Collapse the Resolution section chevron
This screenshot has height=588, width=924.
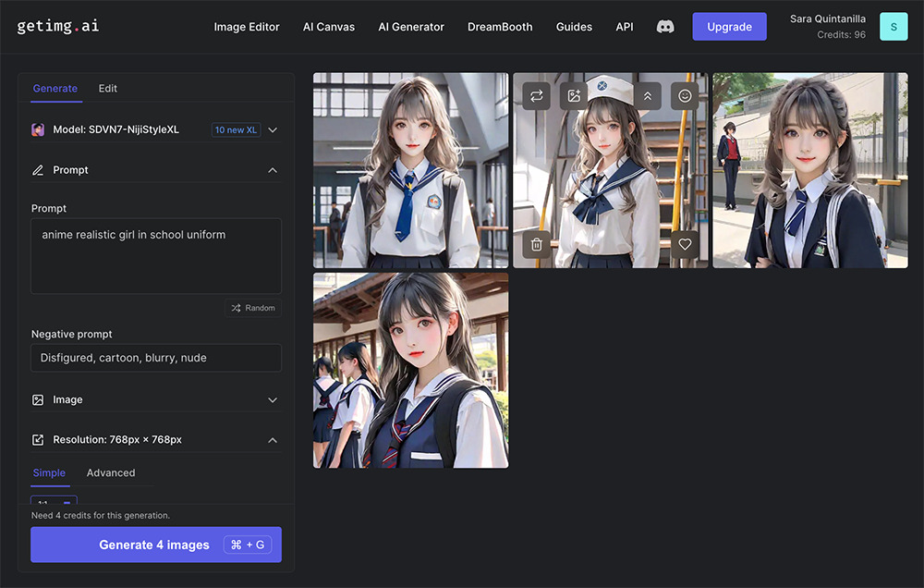273,440
